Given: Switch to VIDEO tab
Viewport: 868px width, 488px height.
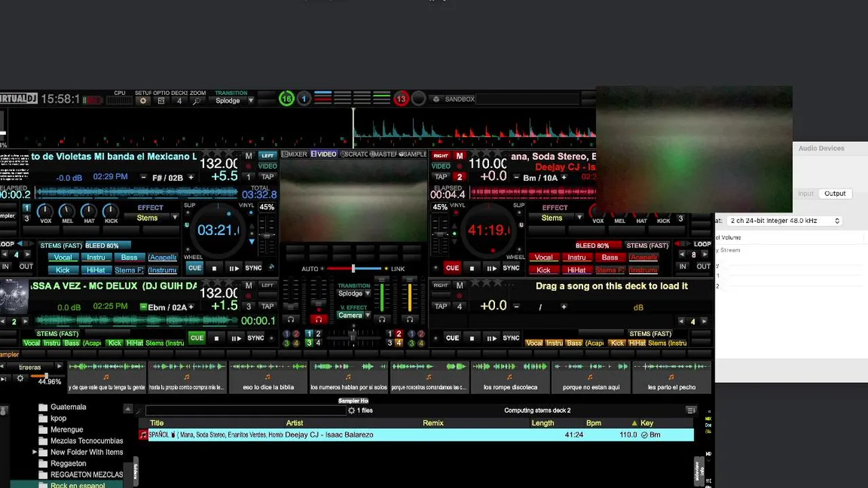Looking at the screenshot, I should [x=323, y=155].
